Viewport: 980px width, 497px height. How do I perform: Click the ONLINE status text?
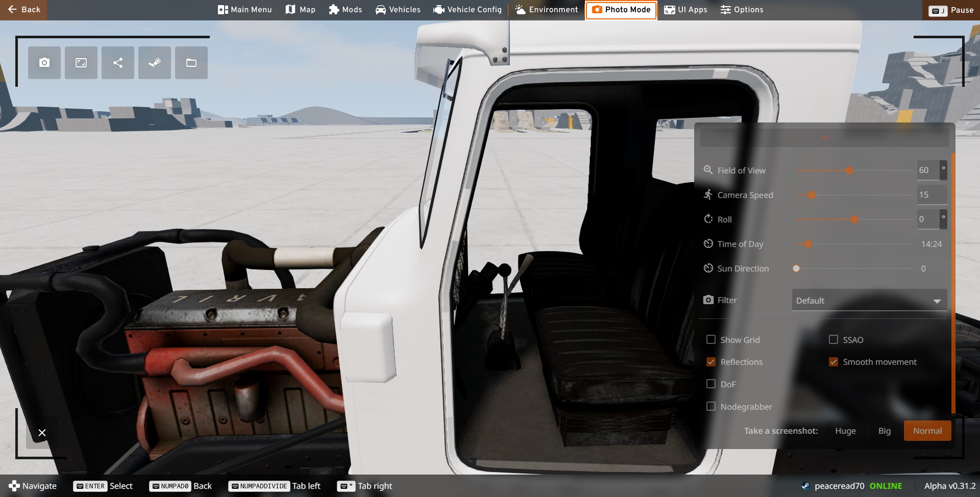click(x=886, y=486)
